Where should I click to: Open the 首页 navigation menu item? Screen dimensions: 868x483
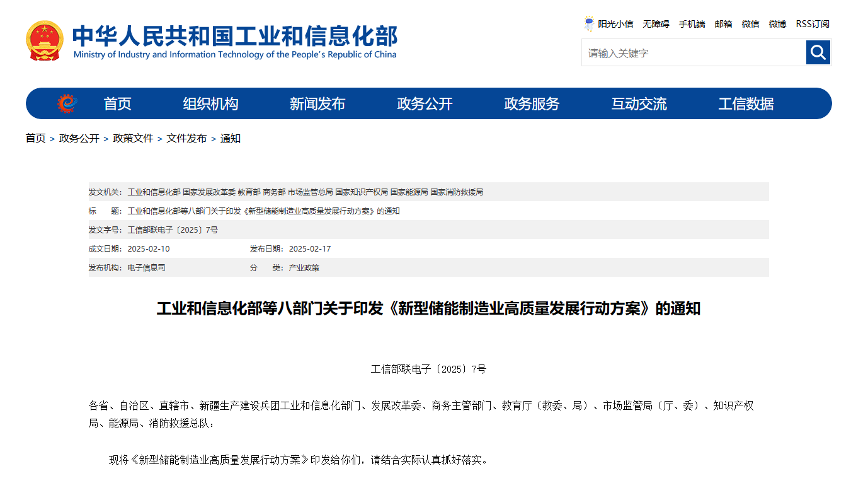pos(118,104)
